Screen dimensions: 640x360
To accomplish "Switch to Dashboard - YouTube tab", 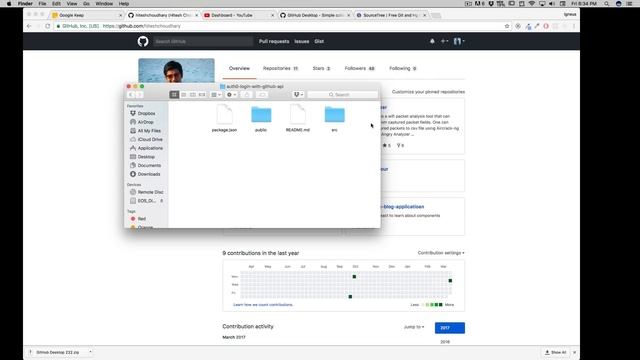I will pyautogui.click(x=239, y=15).
